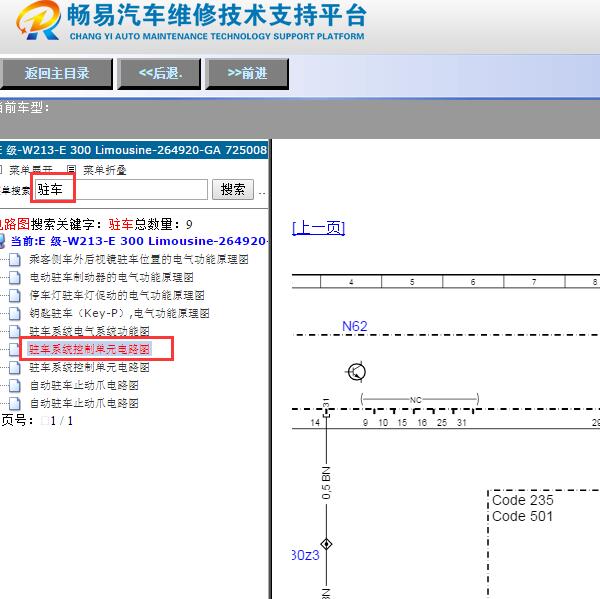Viewport: 600px width, 599px height.
Task: Open 驻车系统电气系统功能图 in the tree
Action: point(89,332)
